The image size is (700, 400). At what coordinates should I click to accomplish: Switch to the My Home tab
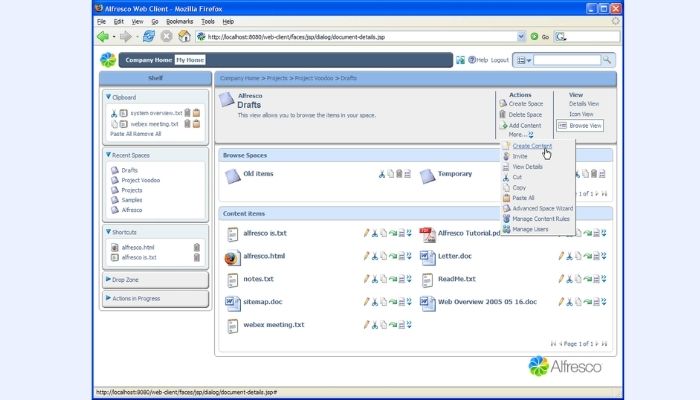[x=190, y=60]
